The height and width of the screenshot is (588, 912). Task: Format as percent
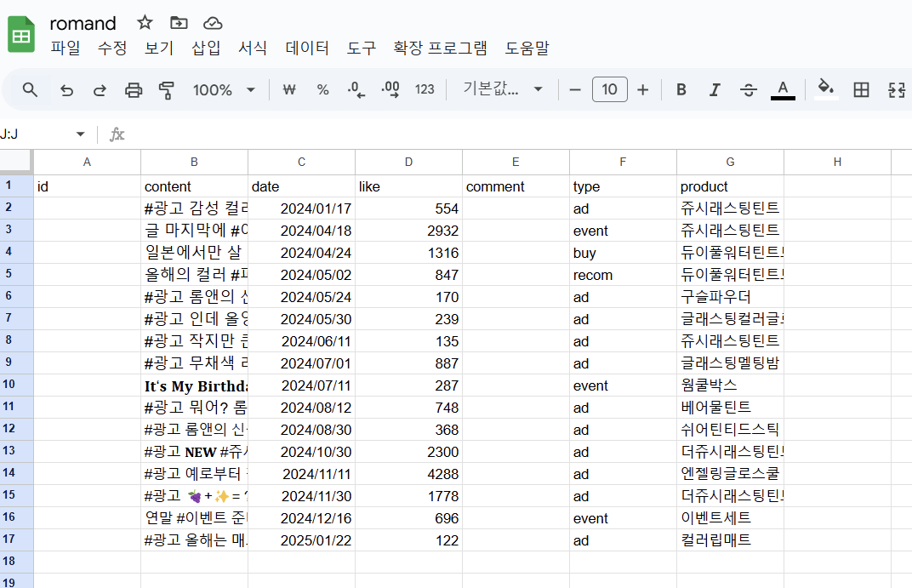[x=322, y=89]
